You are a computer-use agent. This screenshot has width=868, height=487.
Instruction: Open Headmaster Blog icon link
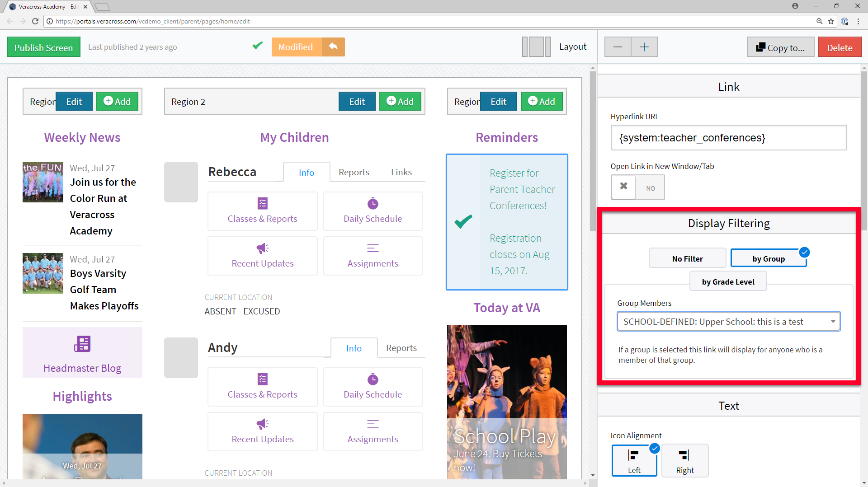coord(82,344)
